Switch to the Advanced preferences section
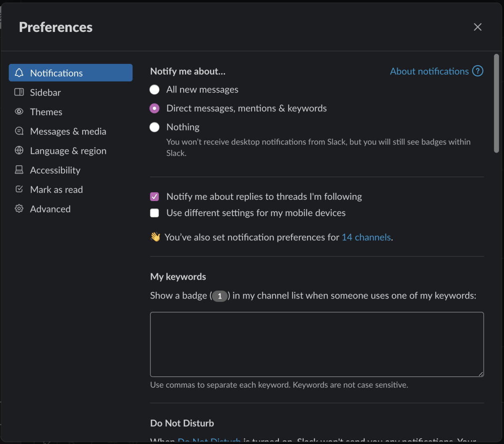504x444 pixels. pyautogui.click(x=50, y=209)
